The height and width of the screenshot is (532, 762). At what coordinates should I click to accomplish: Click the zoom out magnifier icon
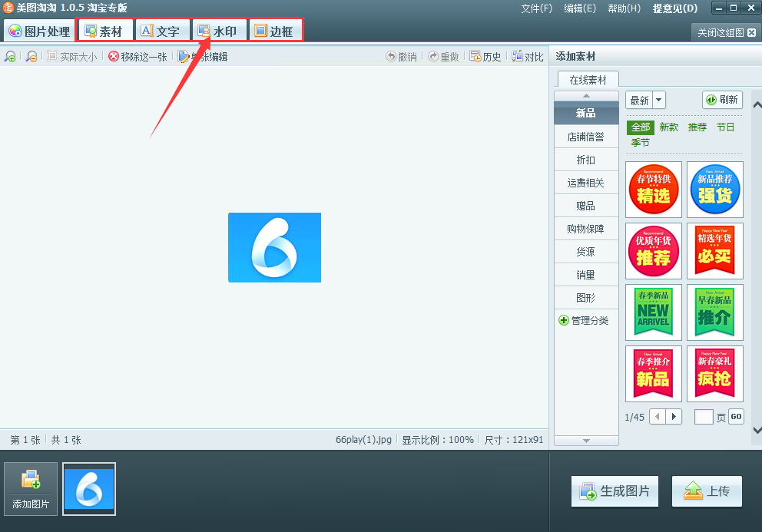[31, 57]
